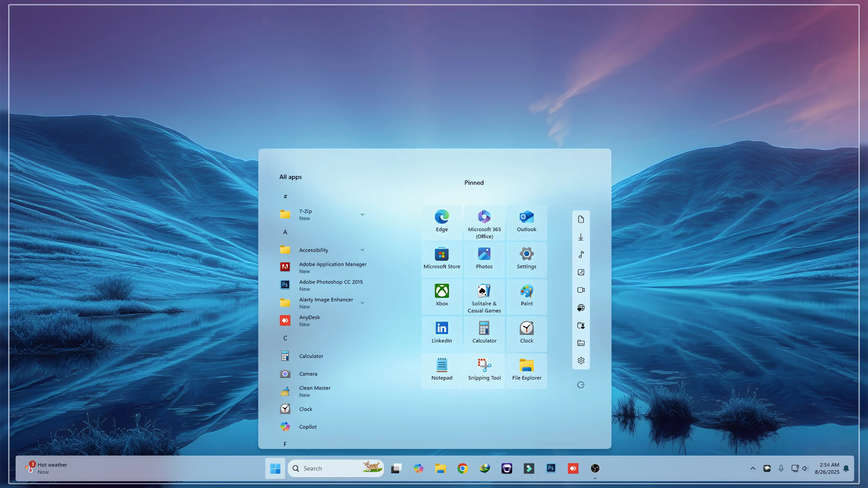Screen dimensions: 868x488
Task: Click the F letter header
Action: 285,444
